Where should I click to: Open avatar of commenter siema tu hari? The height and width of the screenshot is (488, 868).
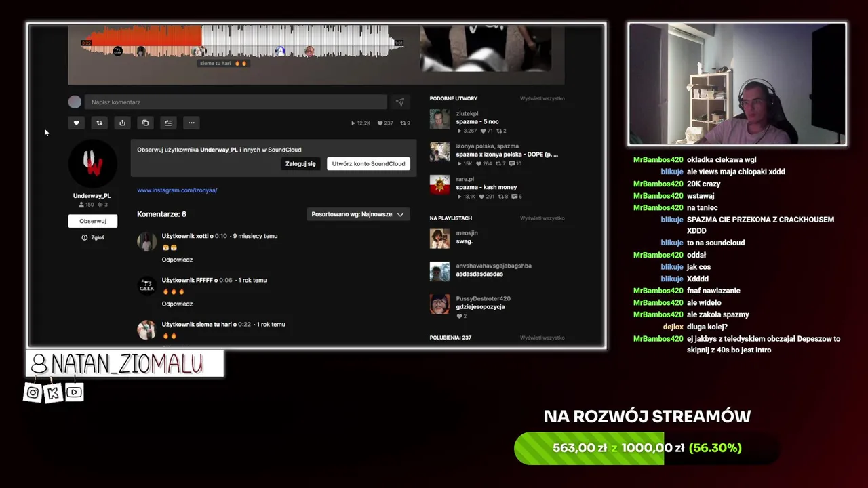[146, 329]
